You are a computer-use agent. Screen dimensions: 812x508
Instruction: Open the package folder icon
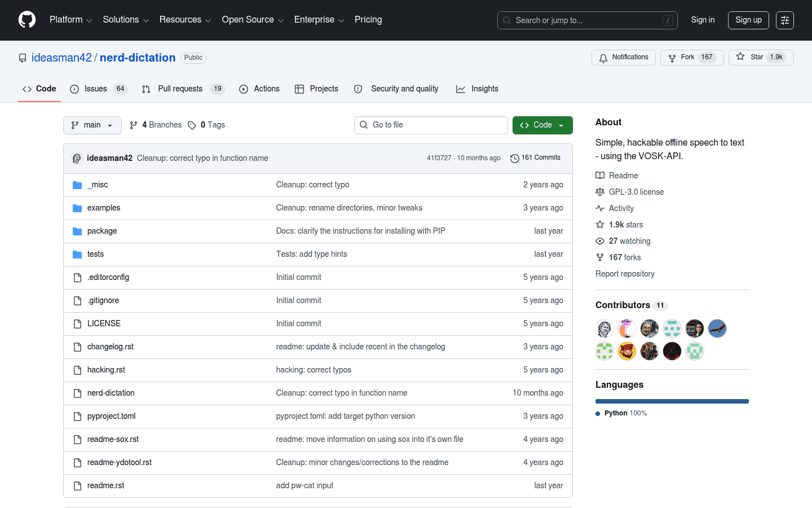pos(77,231)
